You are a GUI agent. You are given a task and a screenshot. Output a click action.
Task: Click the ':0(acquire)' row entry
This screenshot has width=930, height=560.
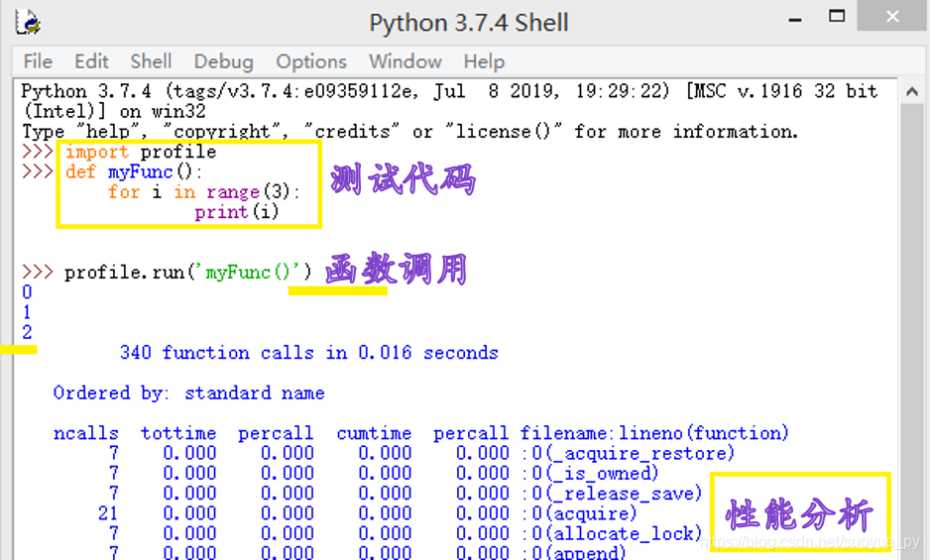[580, 513]
